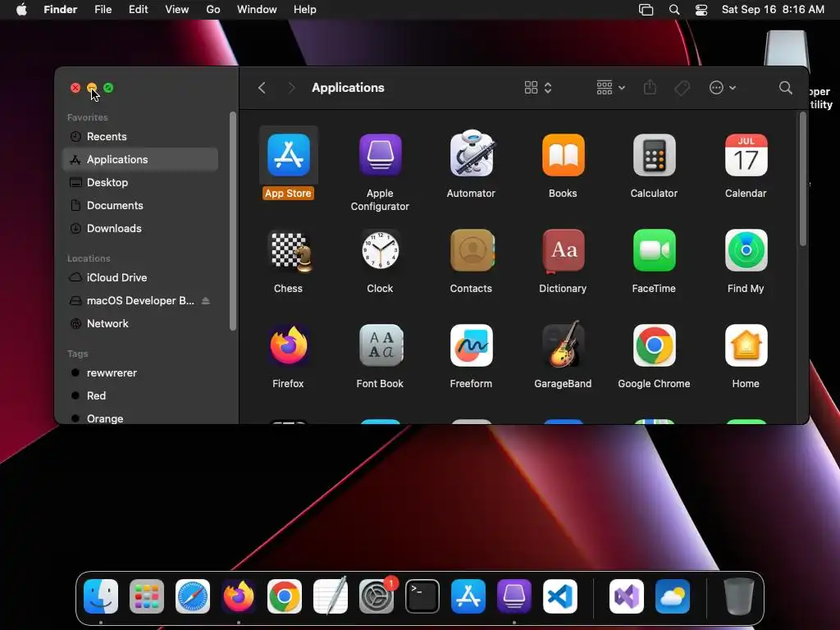Screen dimensions: 840x630
Task: Open the View menu
Action: point(177,10)
